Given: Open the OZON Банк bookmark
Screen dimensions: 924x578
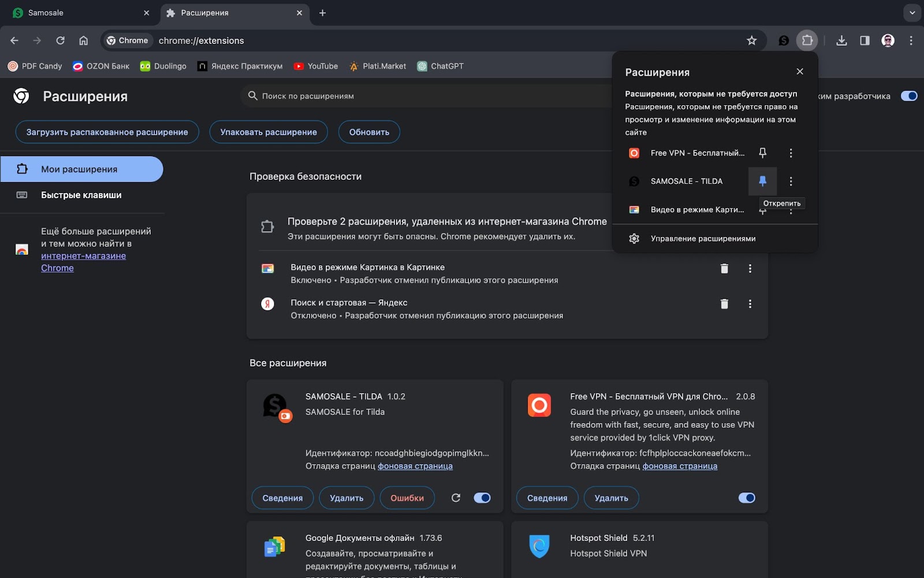Looking at the screenshot, I should pyautogui.click(x=100, y=66).
